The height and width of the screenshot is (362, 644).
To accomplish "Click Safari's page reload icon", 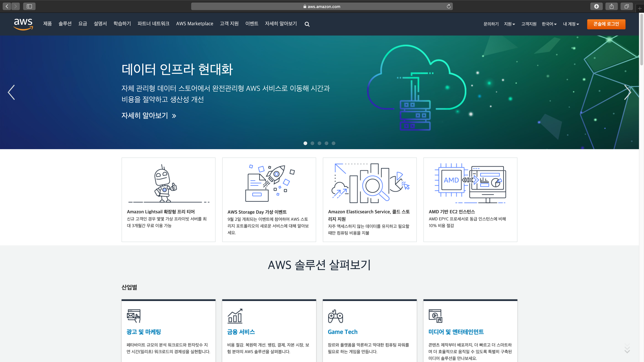I will coord(448,7).
